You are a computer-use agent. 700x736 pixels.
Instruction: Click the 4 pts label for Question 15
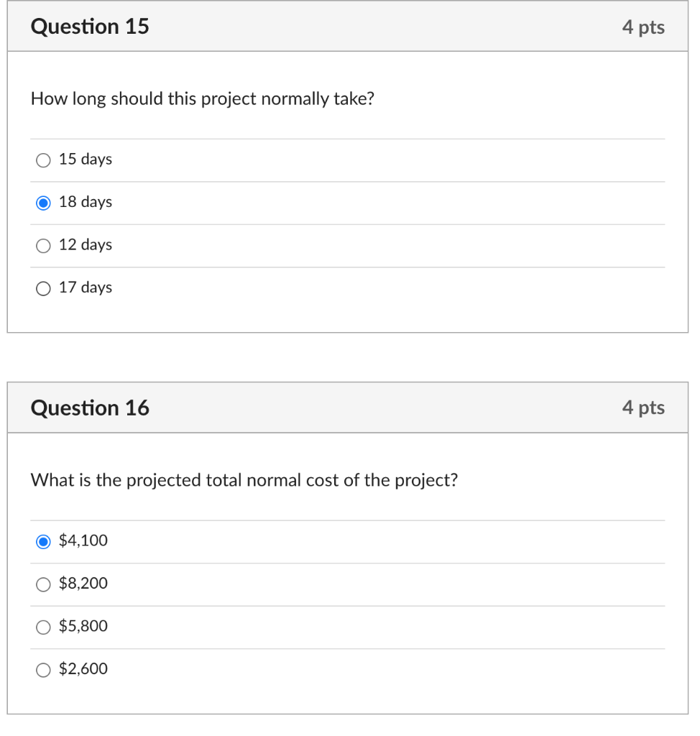(644, 26)
